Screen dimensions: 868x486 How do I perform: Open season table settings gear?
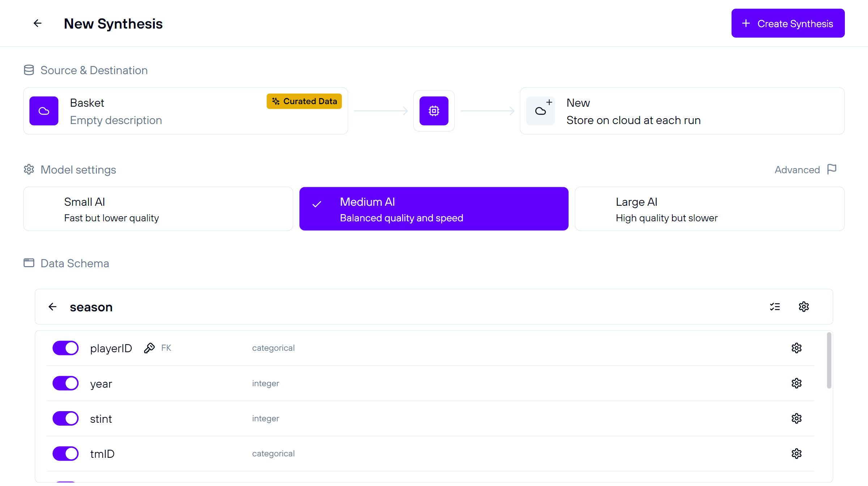point(804,307)
